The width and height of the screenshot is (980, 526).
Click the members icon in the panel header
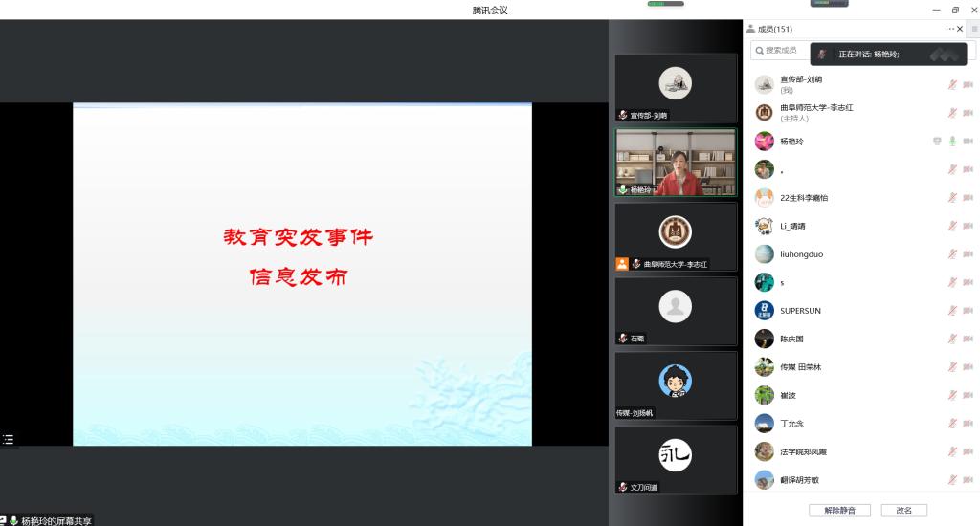[751, 29]
